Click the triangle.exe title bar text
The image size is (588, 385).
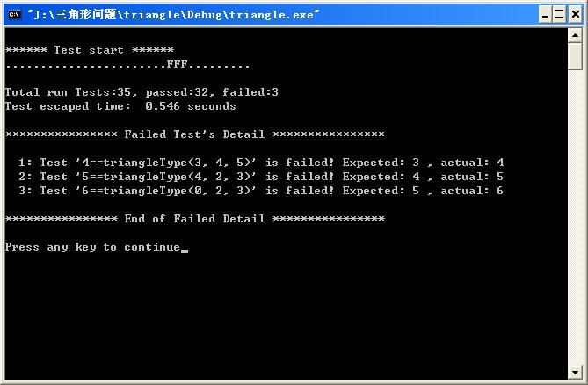pyautogui.click(x=173, y=15)
